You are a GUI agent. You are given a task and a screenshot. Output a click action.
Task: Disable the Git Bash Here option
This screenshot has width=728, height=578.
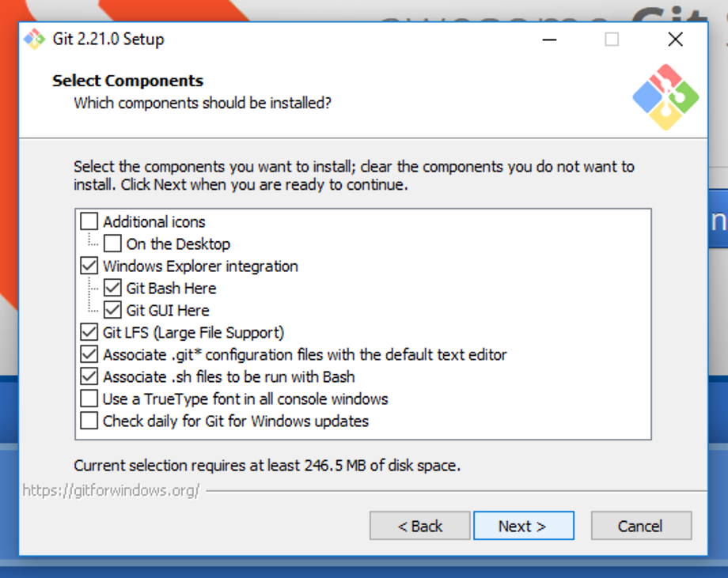112,288
